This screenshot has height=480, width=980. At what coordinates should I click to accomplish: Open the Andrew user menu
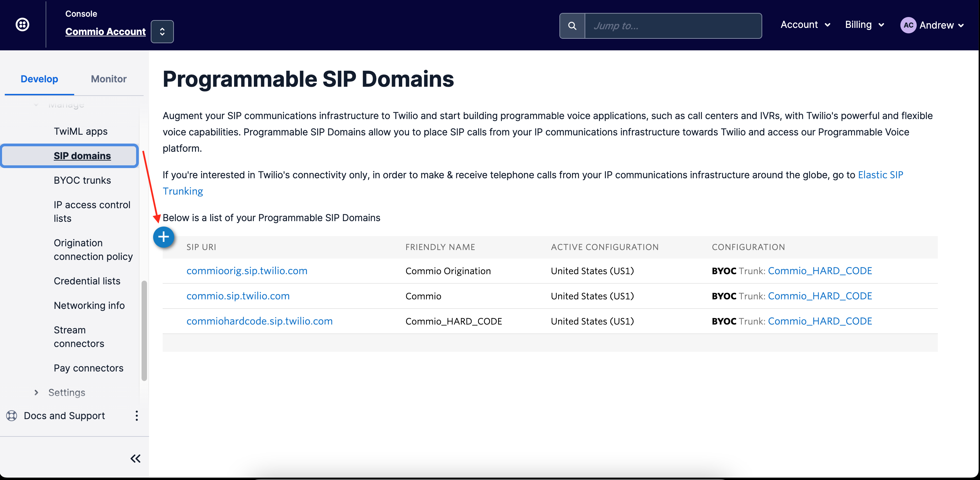tap(932, 25)
